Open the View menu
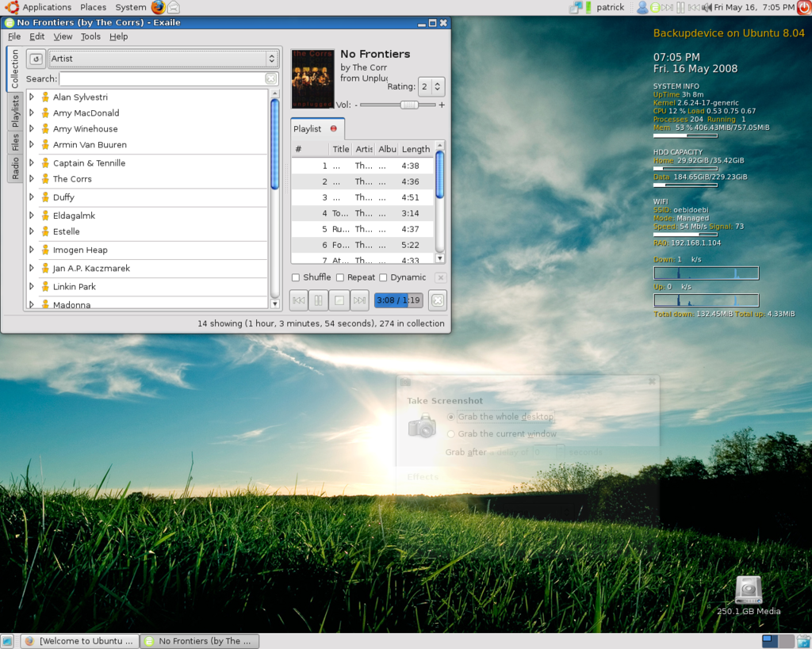Screen dimensions: 812x649 point(63,36)
